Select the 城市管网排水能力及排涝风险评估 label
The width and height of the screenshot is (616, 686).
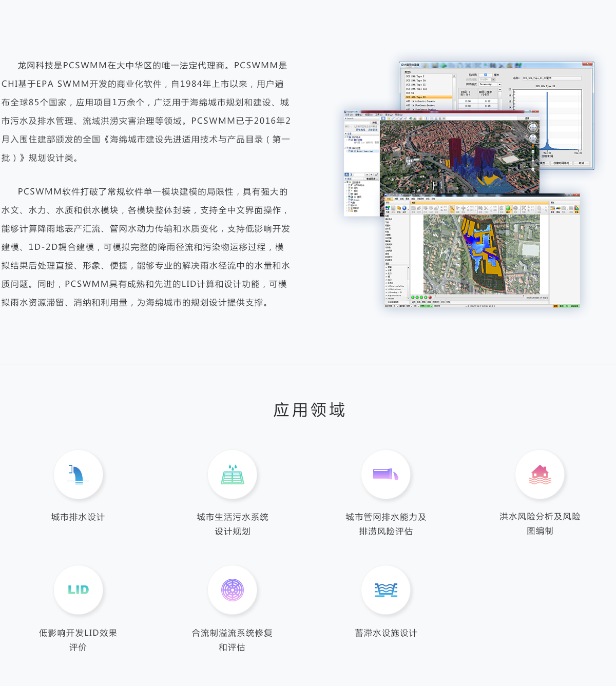[386, 524]
